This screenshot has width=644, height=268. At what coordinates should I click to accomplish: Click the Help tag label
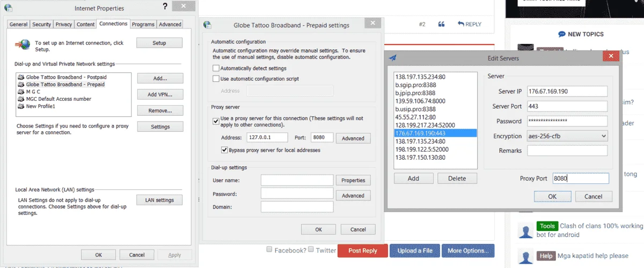(x=546, y=256)
